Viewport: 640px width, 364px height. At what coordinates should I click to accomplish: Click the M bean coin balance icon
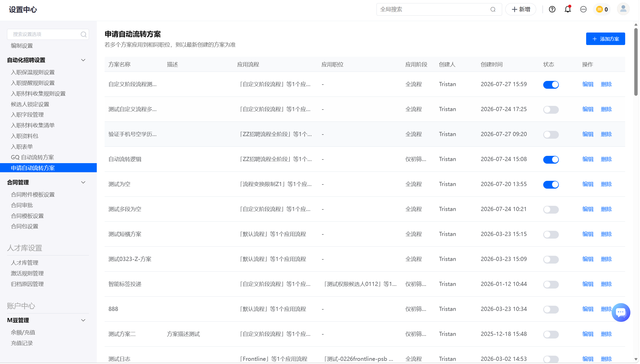[x=599, y=10]
